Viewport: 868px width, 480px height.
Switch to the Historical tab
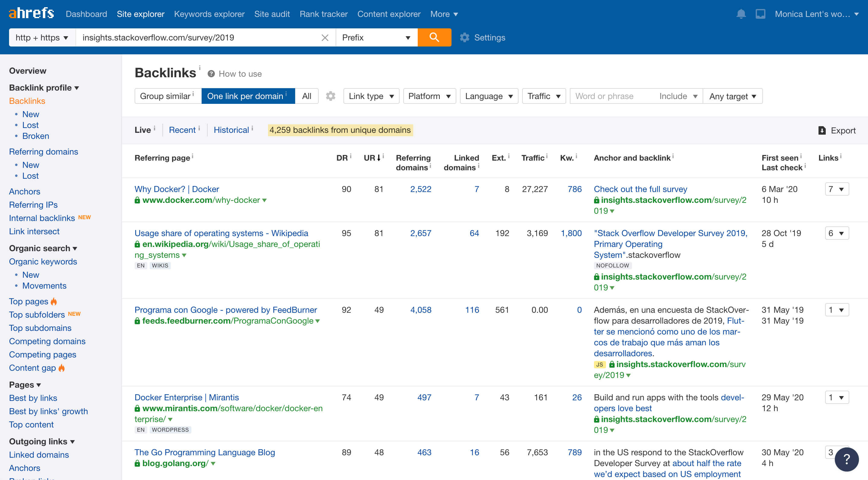pos(231,130)
